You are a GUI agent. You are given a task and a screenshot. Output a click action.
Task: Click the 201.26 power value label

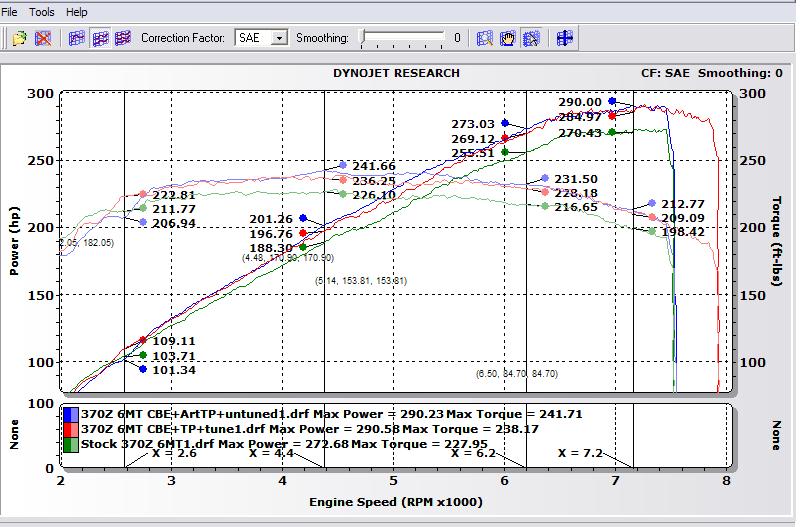click(x=271, y=219)
